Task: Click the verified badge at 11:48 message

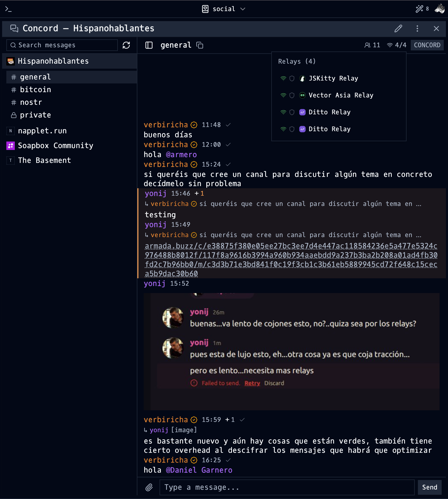Action: tap(194, 125)
